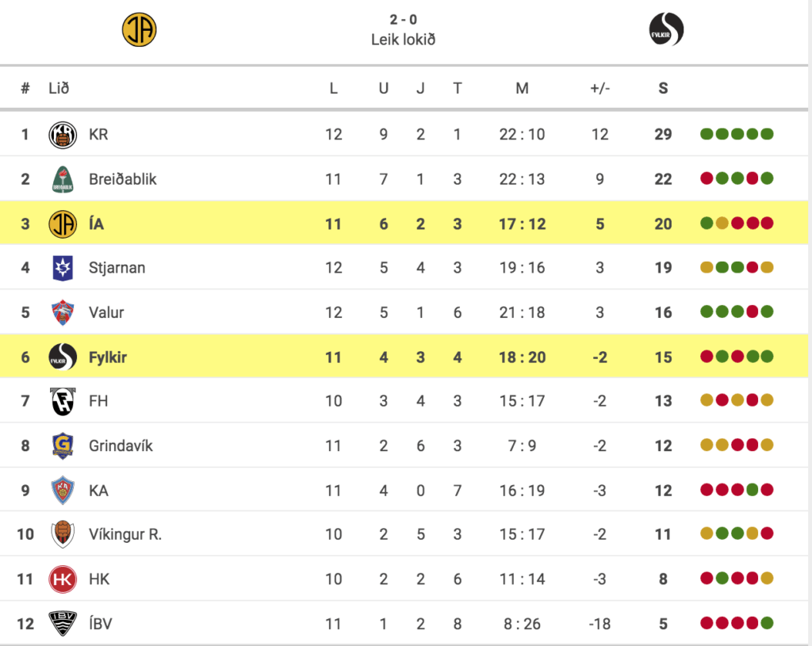Click the 2 - 0 match score
The height and width of the screenshot is (646, 812).
click(404, 20)
